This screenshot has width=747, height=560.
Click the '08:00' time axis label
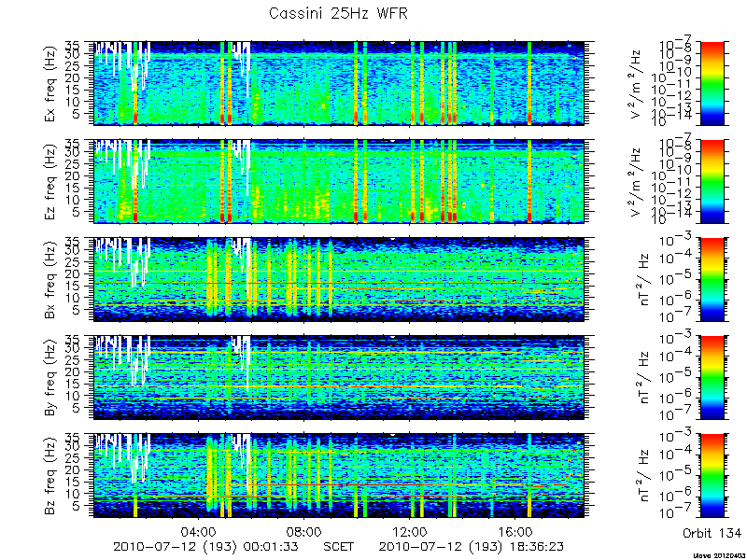click(x=304, y=531)
